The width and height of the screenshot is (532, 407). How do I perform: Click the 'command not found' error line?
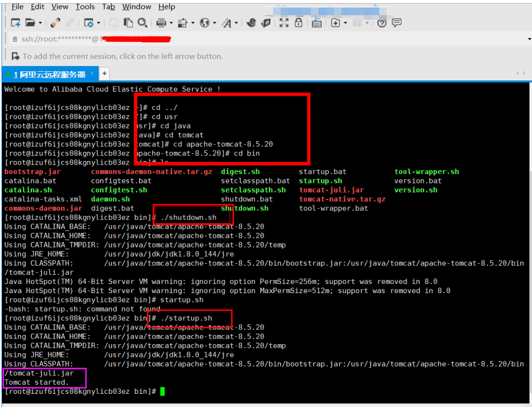[x=82, y=309]
